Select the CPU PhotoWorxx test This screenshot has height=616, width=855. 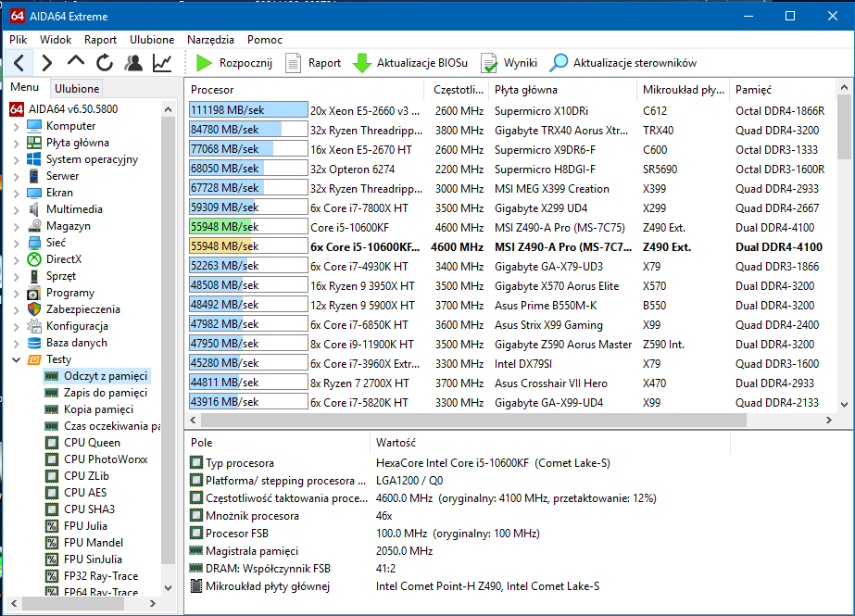click(x=106, y=459)
